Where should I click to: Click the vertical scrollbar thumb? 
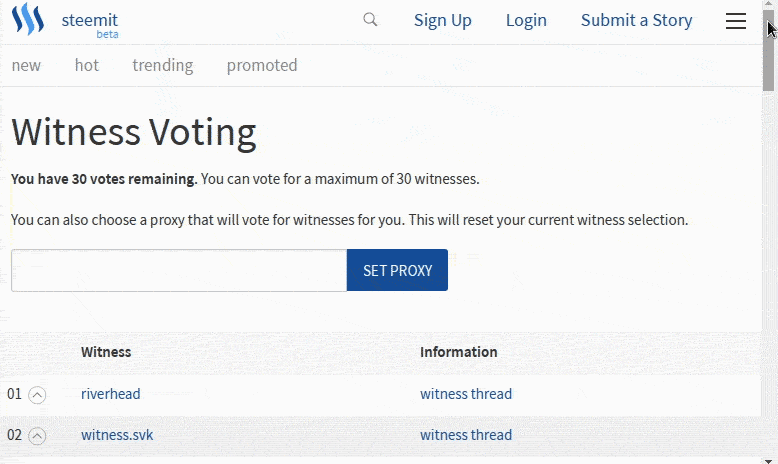pos(769,50)
